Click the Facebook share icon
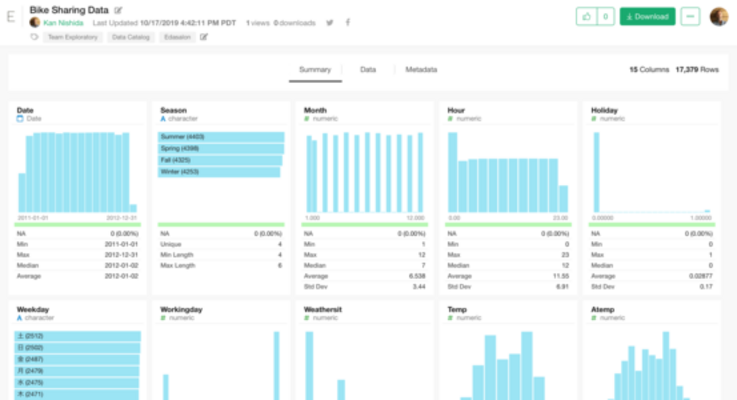Image resolution: width=737 pixels, height=400 pixels. (x=348, y=22)
